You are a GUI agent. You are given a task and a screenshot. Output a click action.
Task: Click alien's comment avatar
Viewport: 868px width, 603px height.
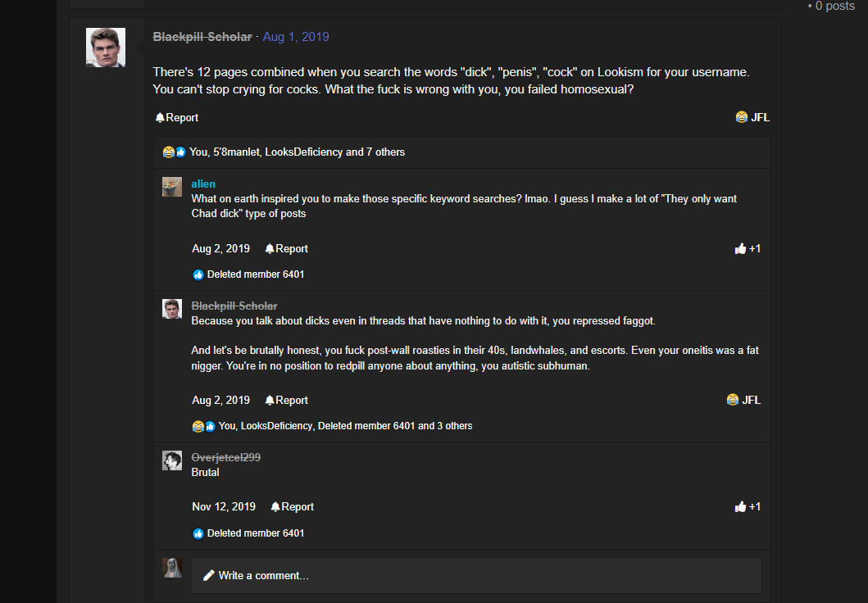tap(171, 187)
